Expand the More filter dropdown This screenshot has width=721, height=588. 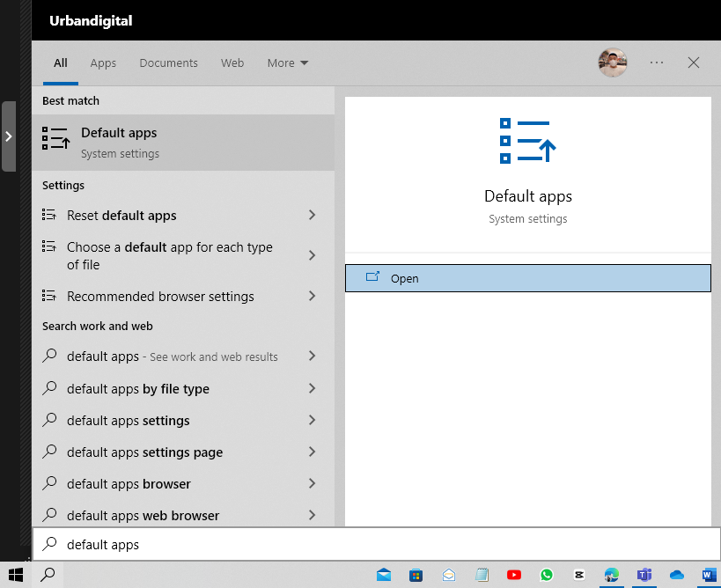coord(288,63)
